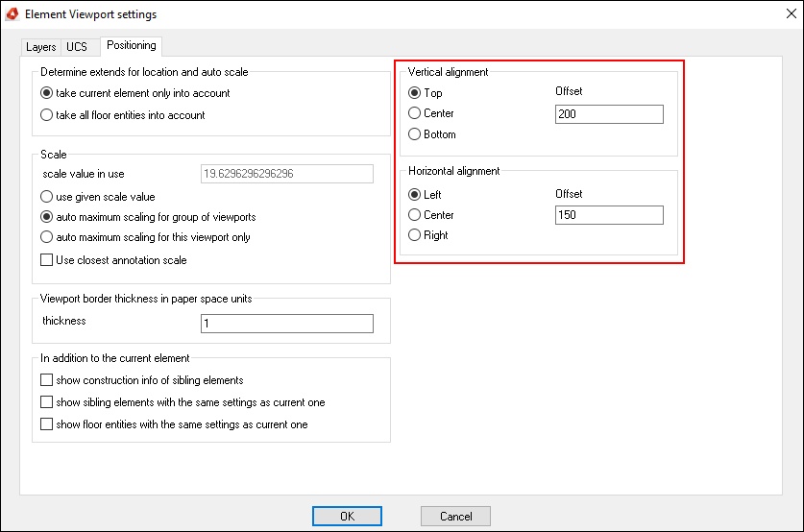
Task: Enable show construction info of sibling elements
Action: click(x=142, y=380)
